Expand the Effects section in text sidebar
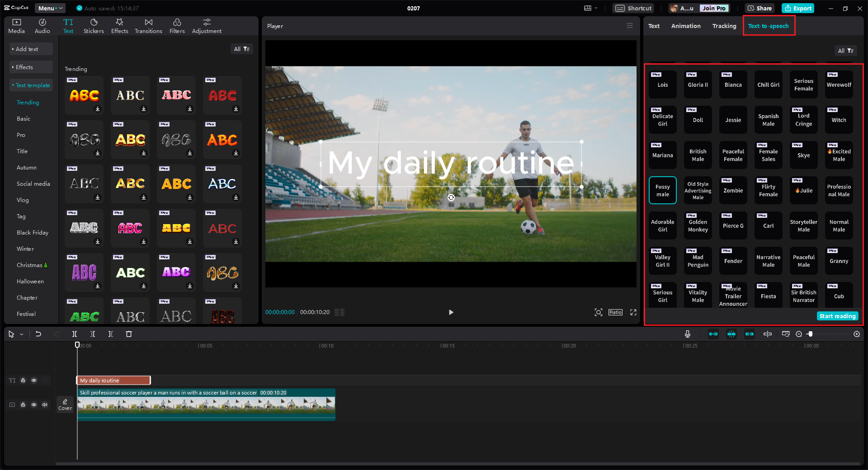The height and width of the screenshot is (470, 868). coord(31,67)
